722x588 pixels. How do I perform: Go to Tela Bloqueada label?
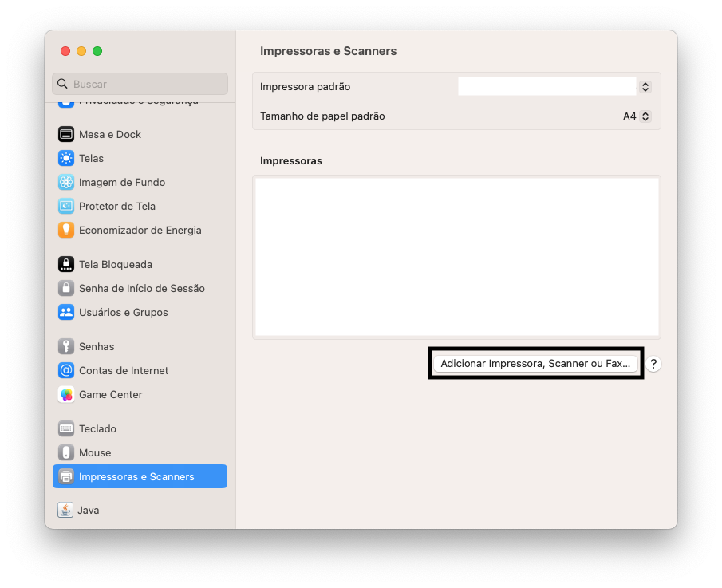click(116, 264)
